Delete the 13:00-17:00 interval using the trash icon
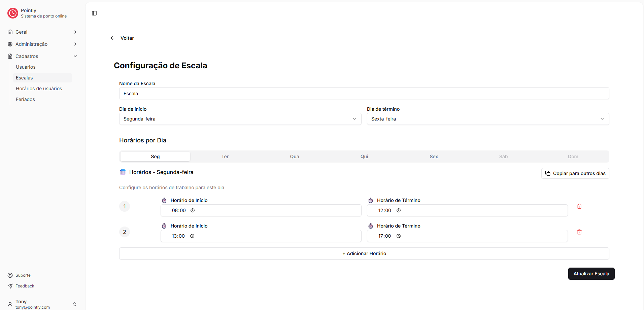 pyautogui.click(x=579, y=232)
